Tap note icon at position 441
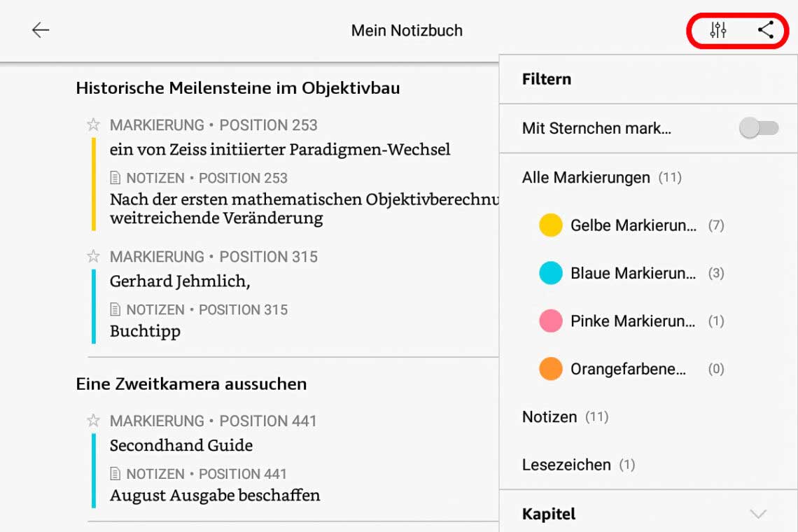Viewport: 798px width, 532px height. point(116,475)
